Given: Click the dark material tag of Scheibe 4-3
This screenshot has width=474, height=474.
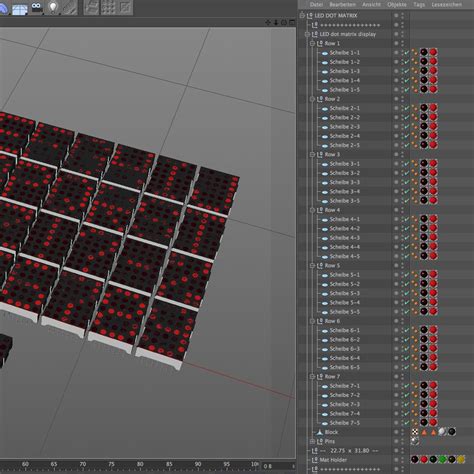Looking at the screenshot, I should 424,237.
